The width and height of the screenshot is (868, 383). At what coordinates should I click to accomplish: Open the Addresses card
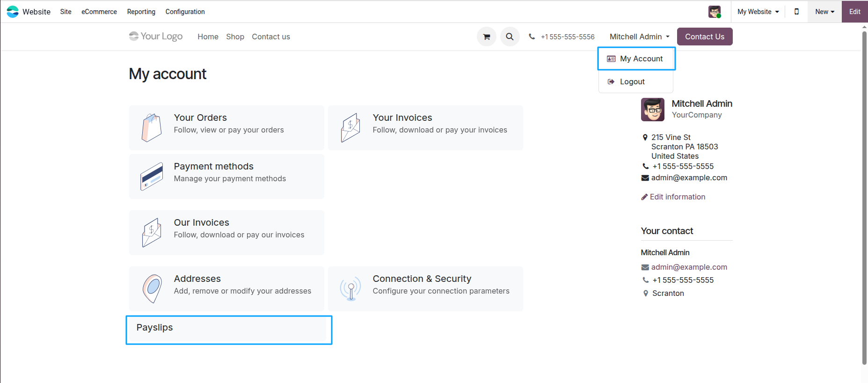226,289
